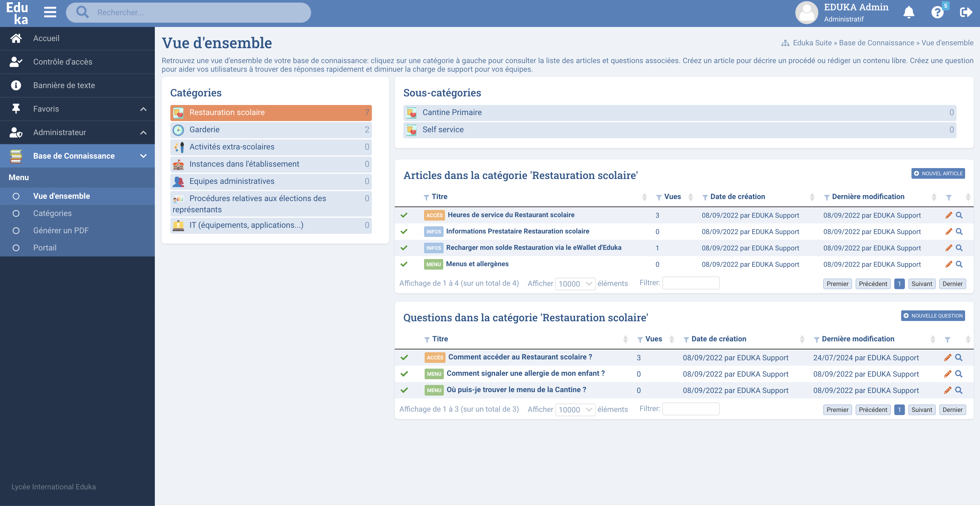The height and width of the screenshot is (506, 980).
Task: Edit question Où puis-je trouver le menu
Action: [947, 390]
